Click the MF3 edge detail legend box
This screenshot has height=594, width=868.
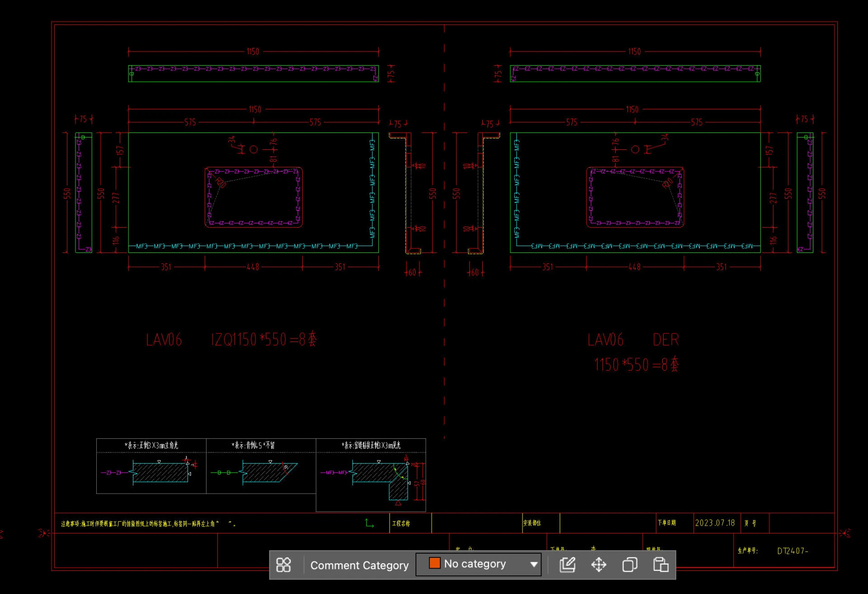coord(371,475)
